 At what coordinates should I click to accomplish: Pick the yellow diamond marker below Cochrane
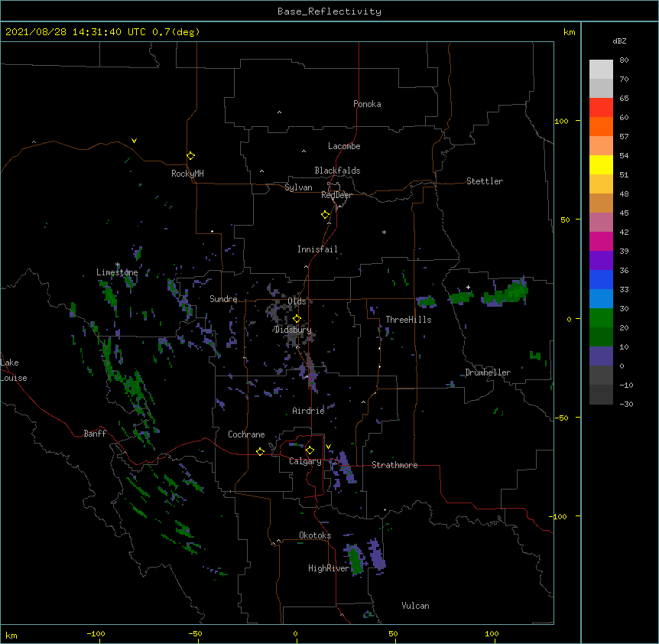click(260, 451)
